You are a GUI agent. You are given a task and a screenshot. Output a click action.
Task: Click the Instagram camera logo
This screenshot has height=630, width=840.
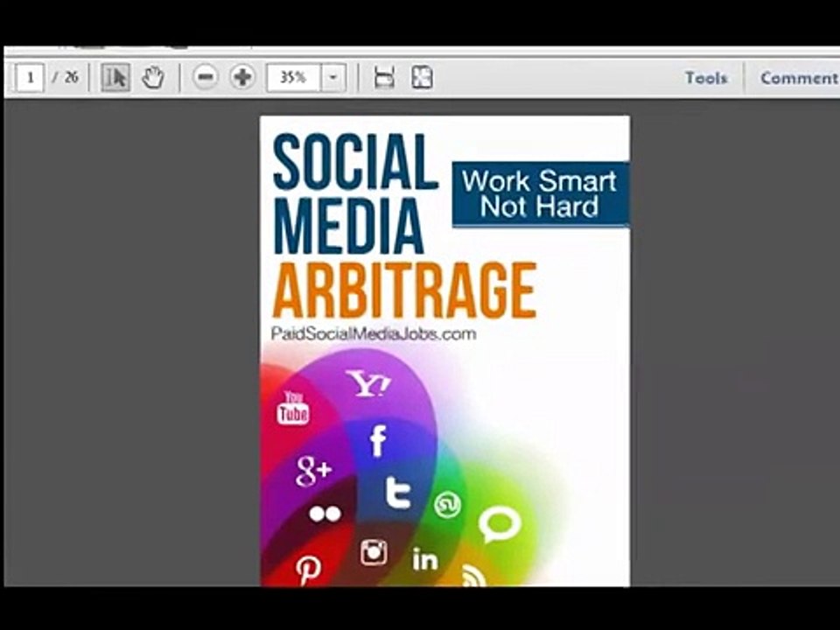pos(374,552)
